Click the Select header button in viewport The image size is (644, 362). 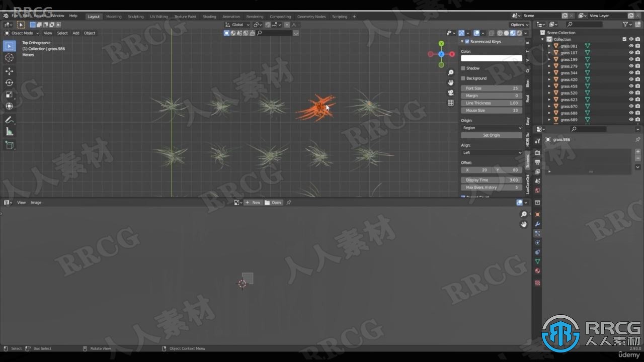coord(62,33)
